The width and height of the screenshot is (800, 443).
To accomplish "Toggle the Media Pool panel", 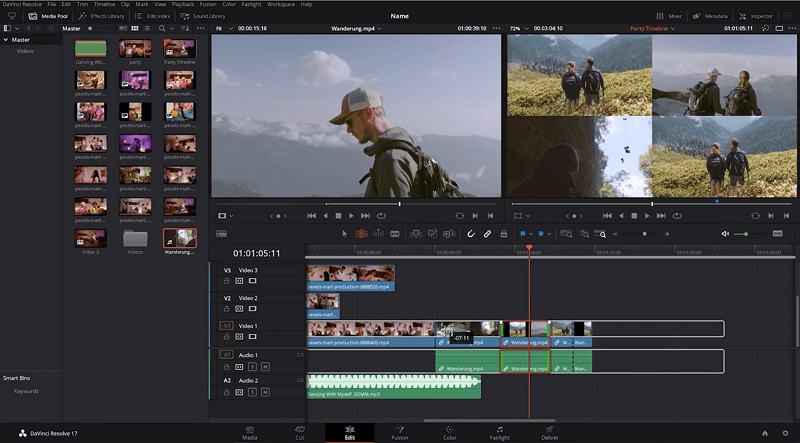I will click(48, 16).
